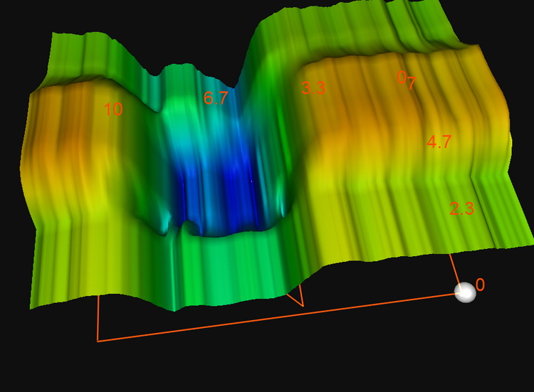Image resolution: width=534 pixels, height=392 pixels.
Task: Select the "0" label beside white sphere
Action: [x=481, y=285]
